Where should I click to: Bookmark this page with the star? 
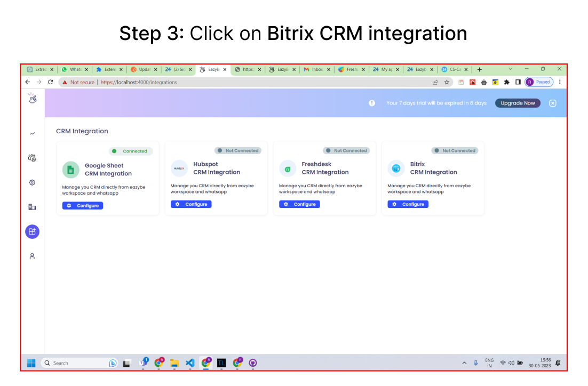tap(447, 82)
